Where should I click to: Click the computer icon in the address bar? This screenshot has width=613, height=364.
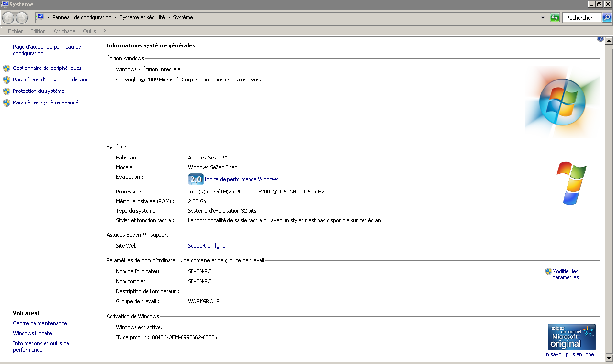tap(40, 17)
